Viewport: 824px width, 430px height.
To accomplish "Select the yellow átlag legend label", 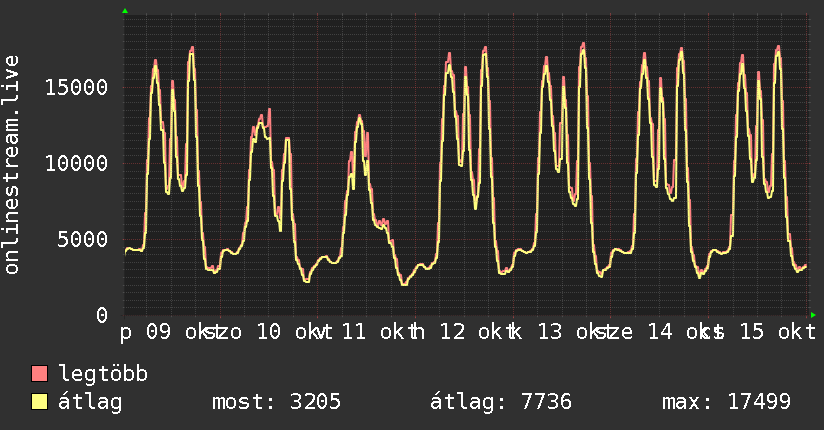I will point(90,402).
